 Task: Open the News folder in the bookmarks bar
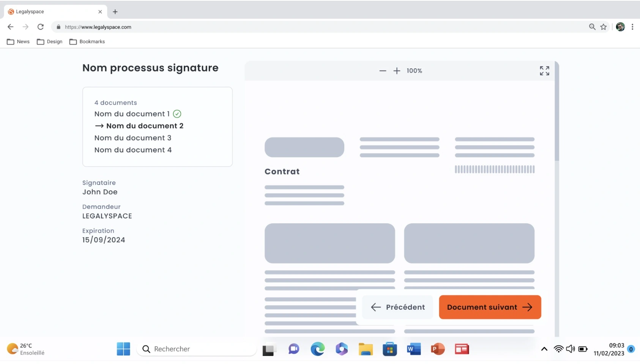pyautogui.click(x=18, y=41)
